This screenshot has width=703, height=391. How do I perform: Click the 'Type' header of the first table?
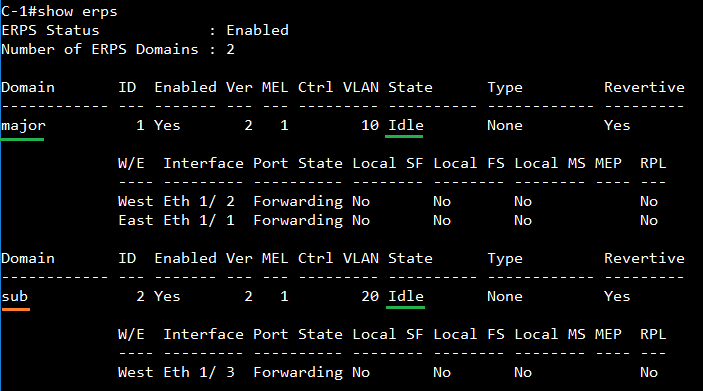505,88
